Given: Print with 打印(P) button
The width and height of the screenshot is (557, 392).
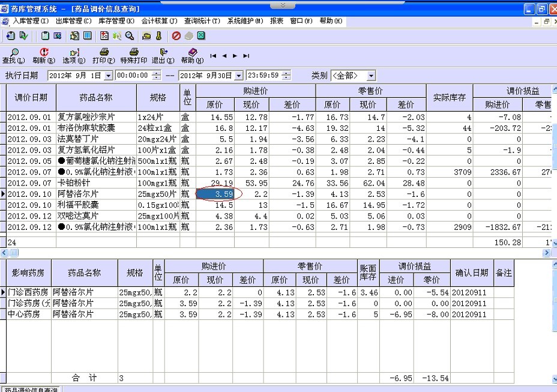Looking at the screenshot, I should coord(104,56).
